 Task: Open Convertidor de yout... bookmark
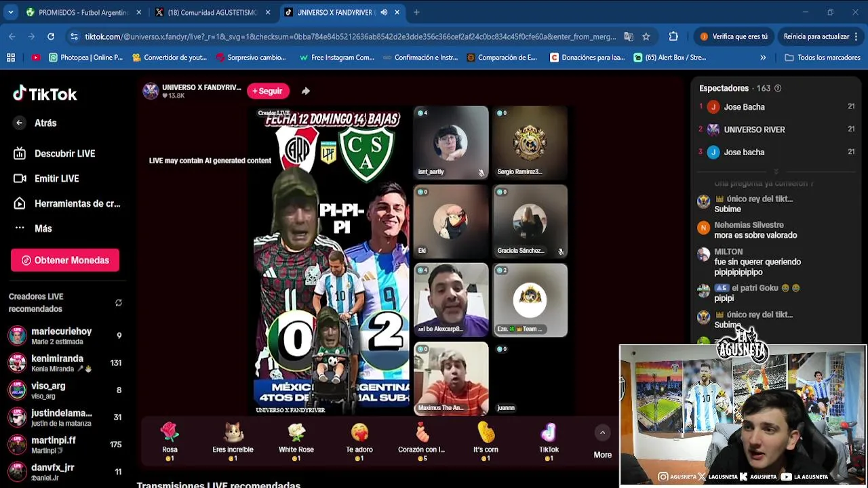pyautogui.click(x=170, y=58)
